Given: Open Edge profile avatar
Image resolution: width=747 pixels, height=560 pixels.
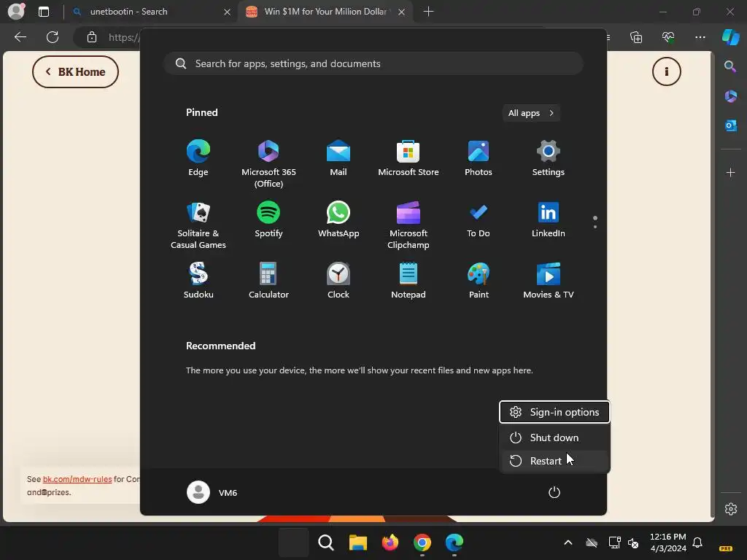Looking at the screenshot, I should point(17,11).
